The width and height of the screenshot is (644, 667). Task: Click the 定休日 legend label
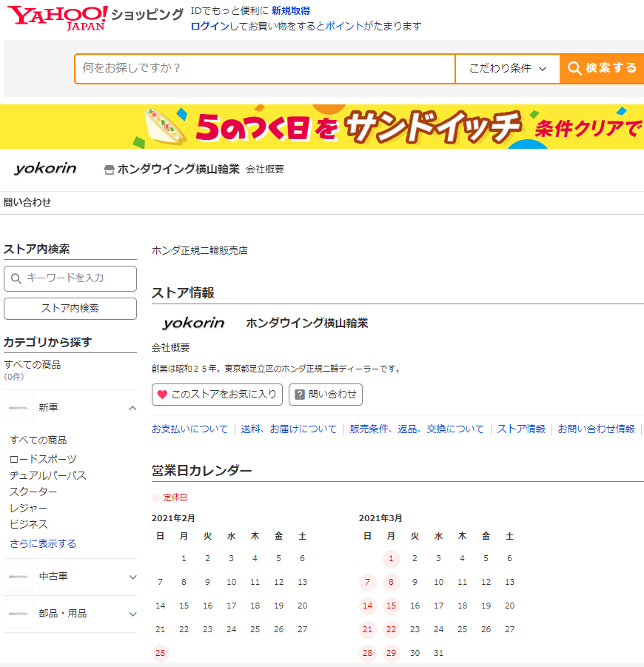(175, 497)
